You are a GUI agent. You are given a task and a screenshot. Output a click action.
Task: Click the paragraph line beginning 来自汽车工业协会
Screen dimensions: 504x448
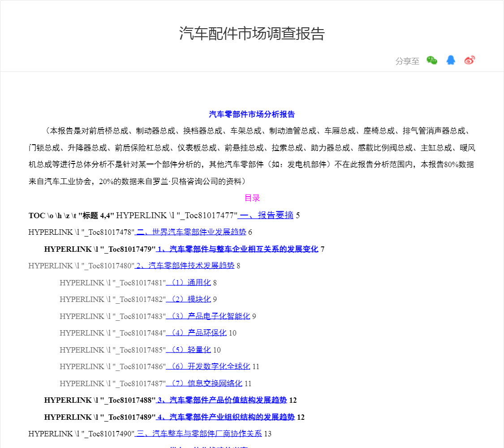(137, 181)
